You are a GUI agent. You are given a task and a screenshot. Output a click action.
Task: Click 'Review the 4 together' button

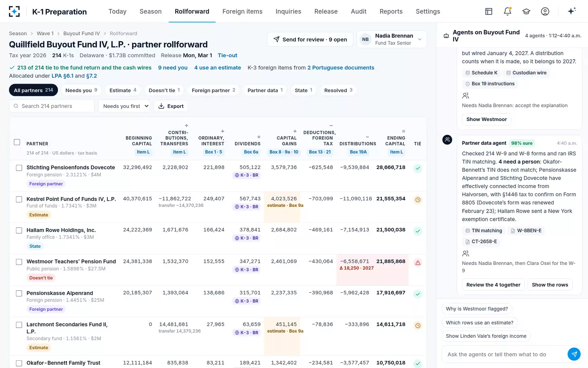point(493,285)
